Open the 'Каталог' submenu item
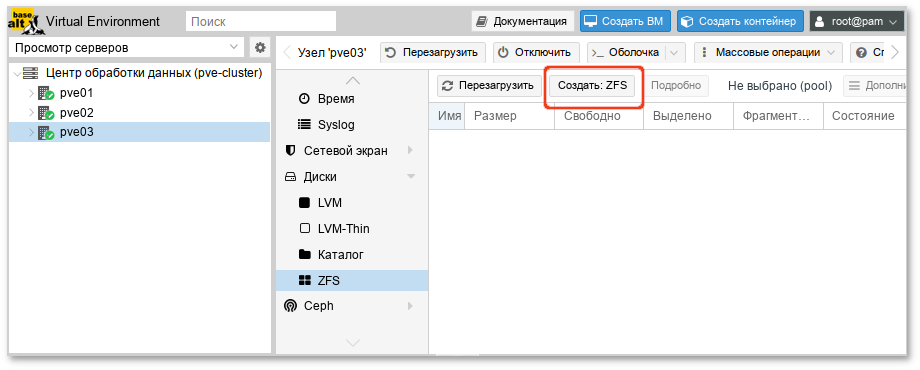 click(x=352, y=254)
